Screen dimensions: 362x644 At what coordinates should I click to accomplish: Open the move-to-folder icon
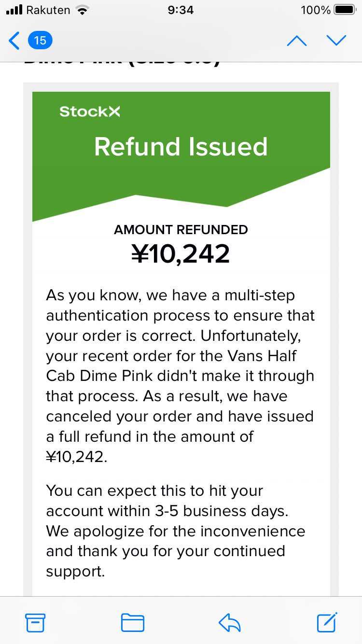click(x=132, y=623)
